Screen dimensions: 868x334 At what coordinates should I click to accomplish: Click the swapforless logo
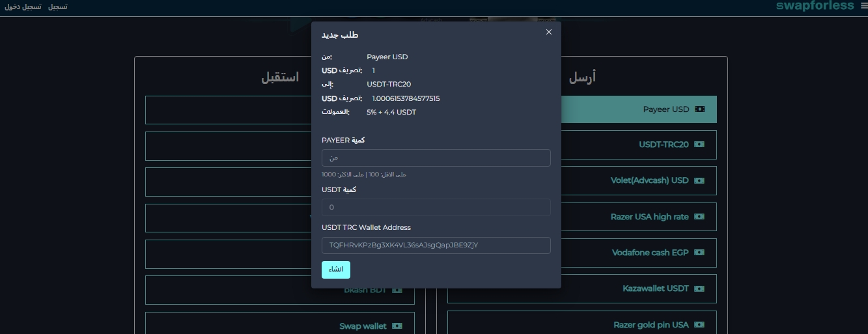pyautogui.click(x=815, y=6)
